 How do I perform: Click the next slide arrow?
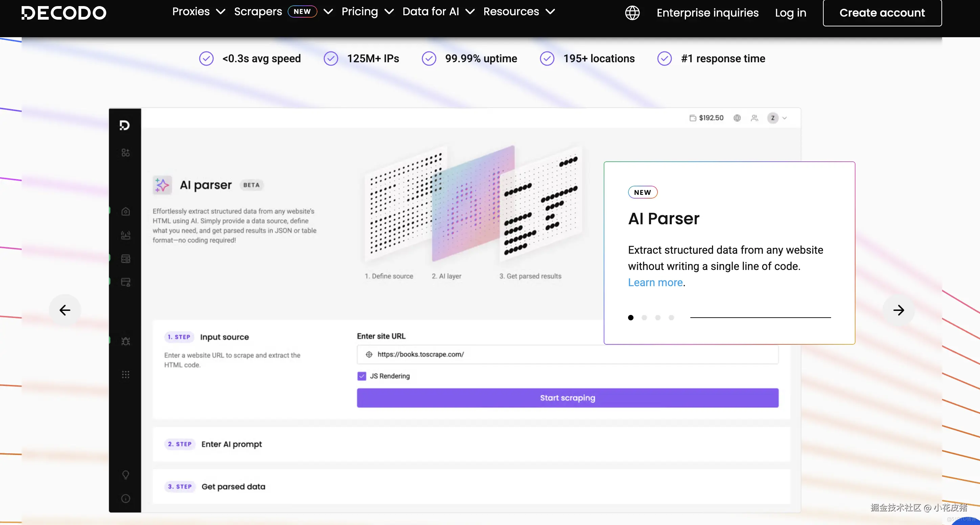pos(898,310)
